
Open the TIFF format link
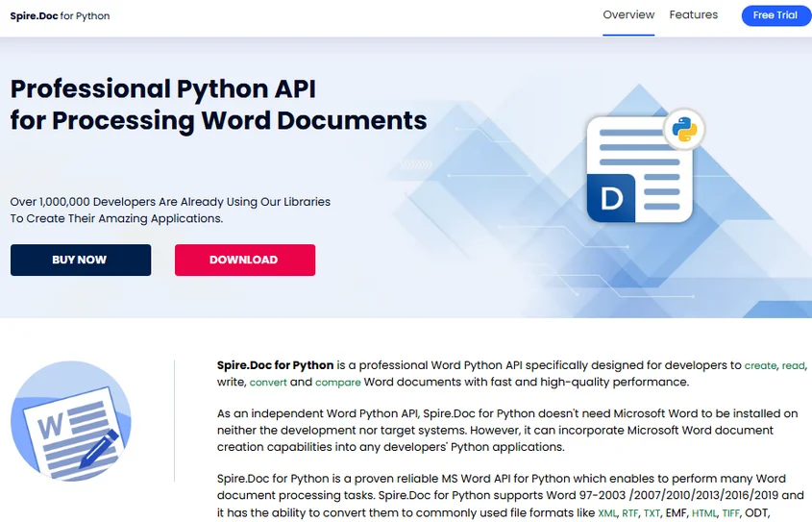[x=730, y=513]
